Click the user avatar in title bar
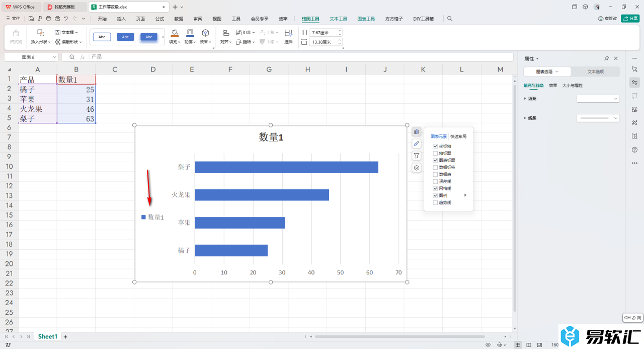Viewport: 644px width, 349px height. [597, 7]
